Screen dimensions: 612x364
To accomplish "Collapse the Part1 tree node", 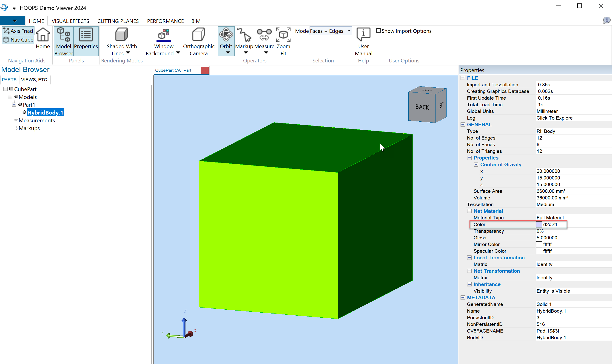I will point(14,105).
